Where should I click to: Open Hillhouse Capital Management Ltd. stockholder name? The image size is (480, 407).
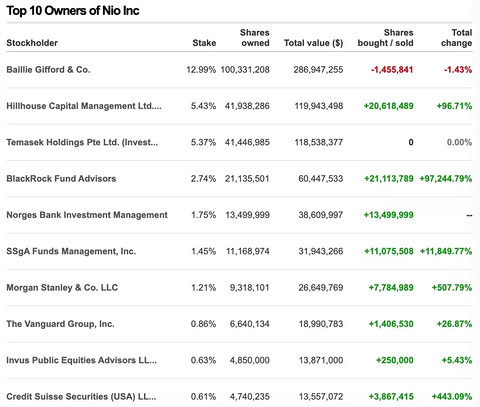(84, 106)
